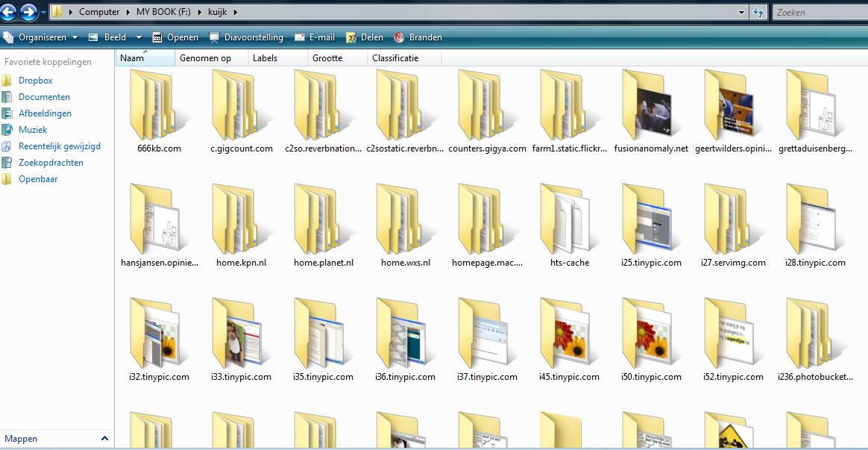Select the hansjansen.opinie folder

[159, 225]
